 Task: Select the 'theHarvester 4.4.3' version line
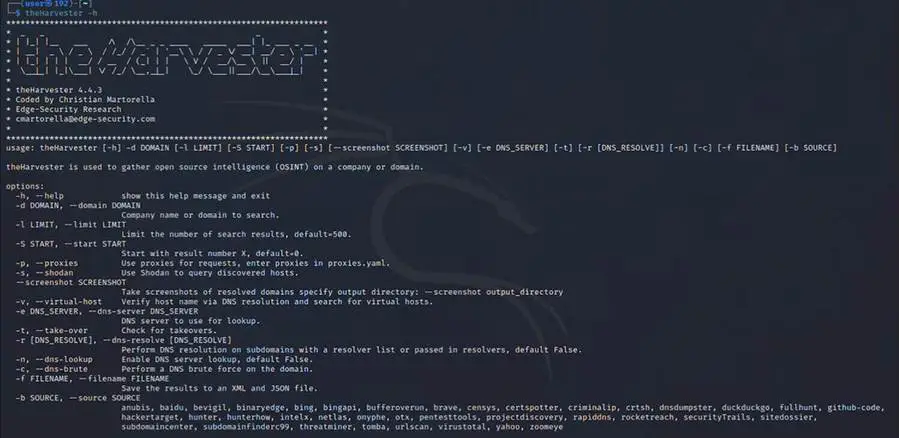[58, 90]
